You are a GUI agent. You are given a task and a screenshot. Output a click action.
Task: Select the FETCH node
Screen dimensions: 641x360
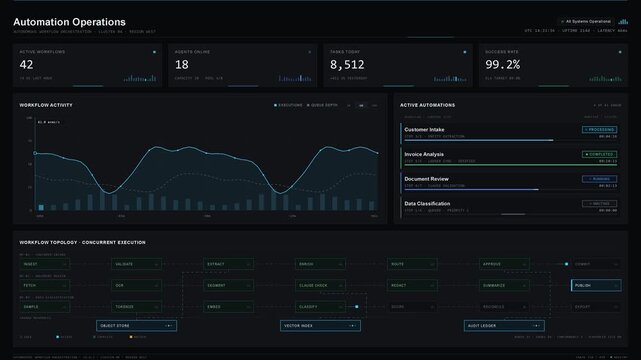click(45, 285)
